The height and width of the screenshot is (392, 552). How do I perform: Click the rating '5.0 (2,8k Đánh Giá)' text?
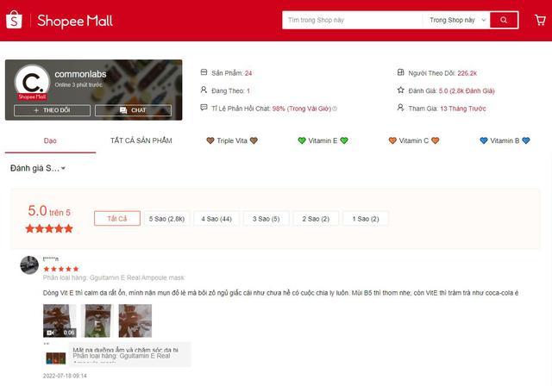pyautogui.click(x=467, y=90)
